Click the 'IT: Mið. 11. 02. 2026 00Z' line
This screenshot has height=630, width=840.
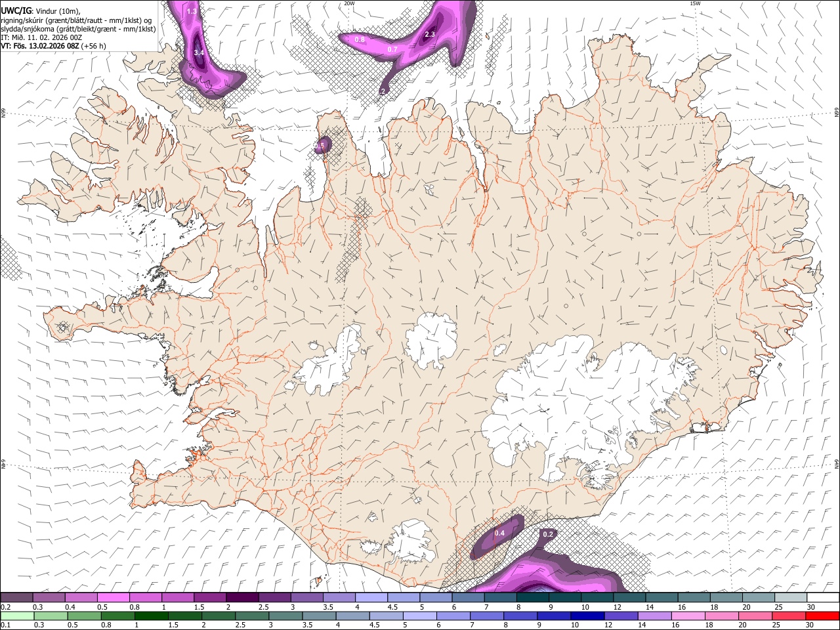click(41, 37)
